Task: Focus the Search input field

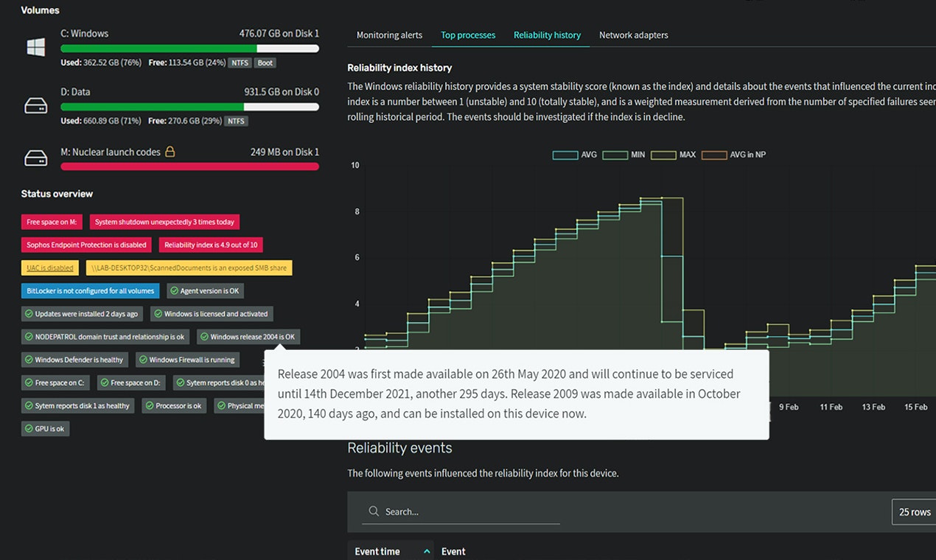Action: pyautogui.click(x=461, y=511)
